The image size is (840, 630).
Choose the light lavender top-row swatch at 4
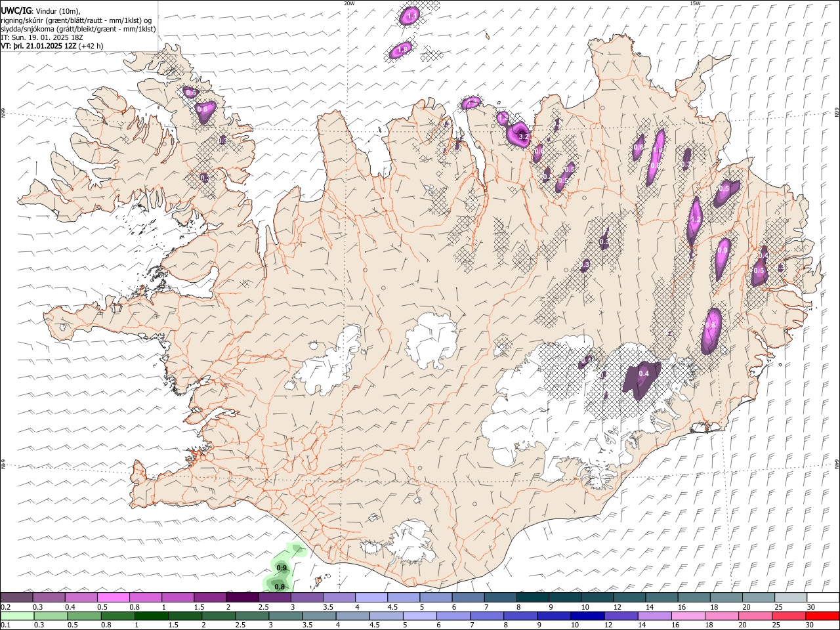tap(371, 597)
